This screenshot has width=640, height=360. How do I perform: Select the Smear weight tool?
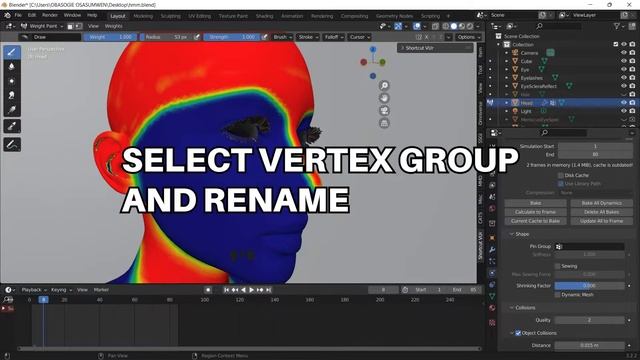[12, 95]
